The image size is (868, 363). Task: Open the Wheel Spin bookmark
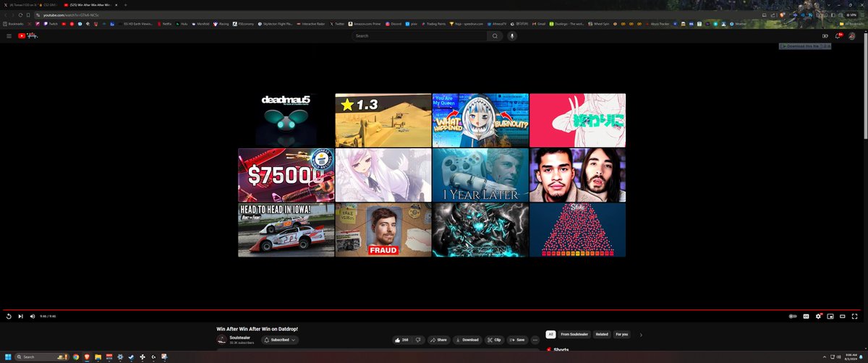point(599,24)
